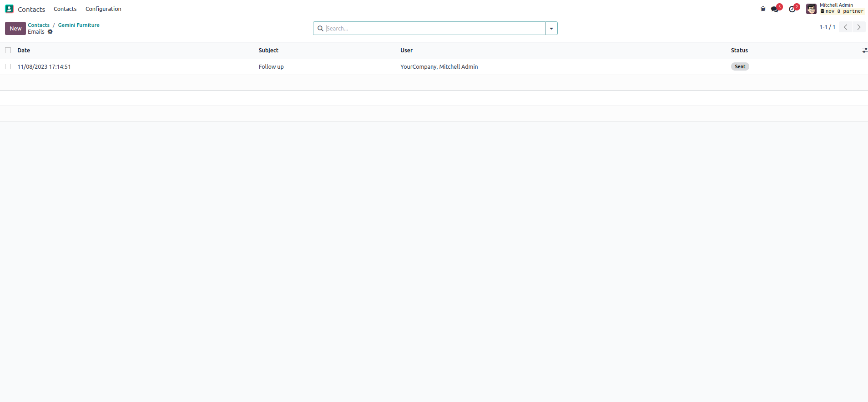
Task: Click the search magnifier icon
Action: click(x=320, y=28)
